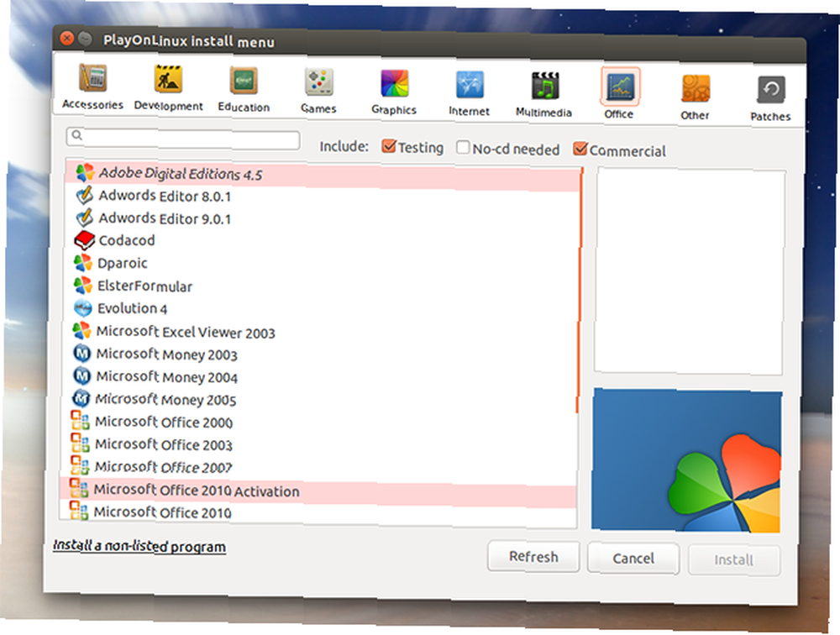Click the Microsoft Office 2003 icon
Image resolution: width=840 pixels, height=635 pixels.
click(x=81, y=443)
